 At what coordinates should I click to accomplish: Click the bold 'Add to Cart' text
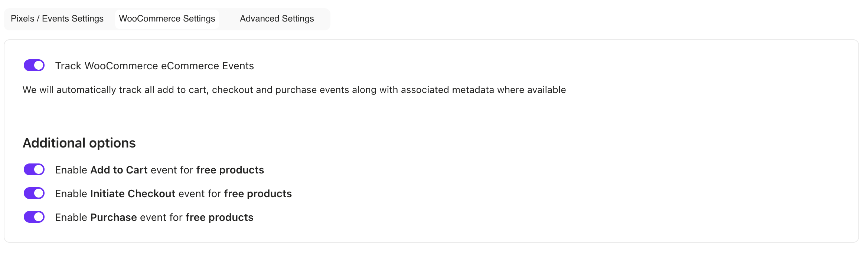click(119, 170)
